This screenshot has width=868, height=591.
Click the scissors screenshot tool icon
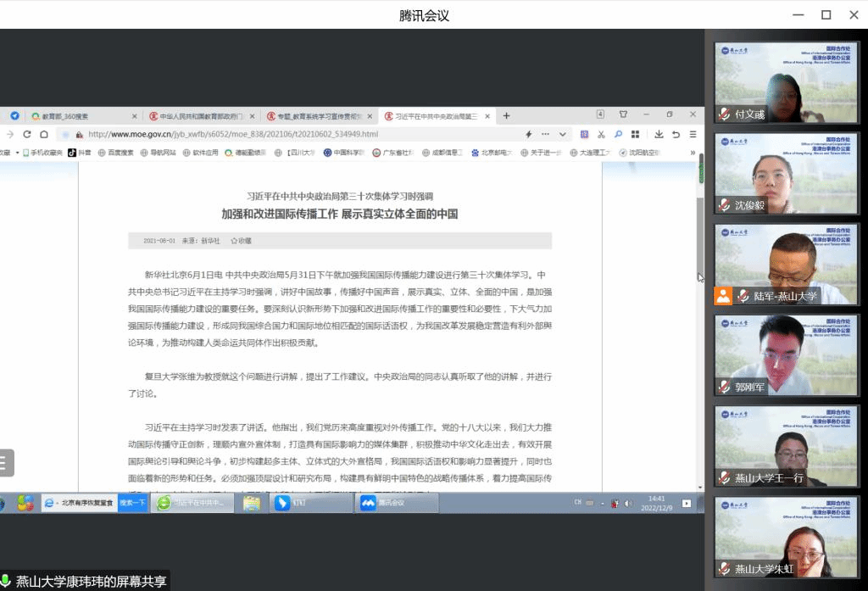pos(601,134)
